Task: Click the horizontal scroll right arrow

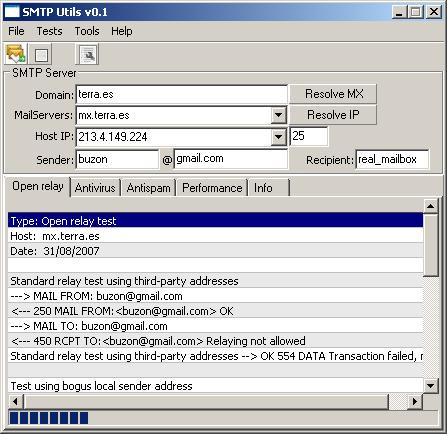Action: click(415, 401)
